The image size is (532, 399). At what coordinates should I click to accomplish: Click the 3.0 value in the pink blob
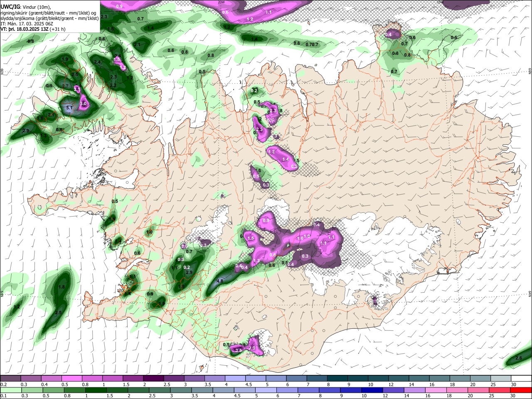coord(83,103)
